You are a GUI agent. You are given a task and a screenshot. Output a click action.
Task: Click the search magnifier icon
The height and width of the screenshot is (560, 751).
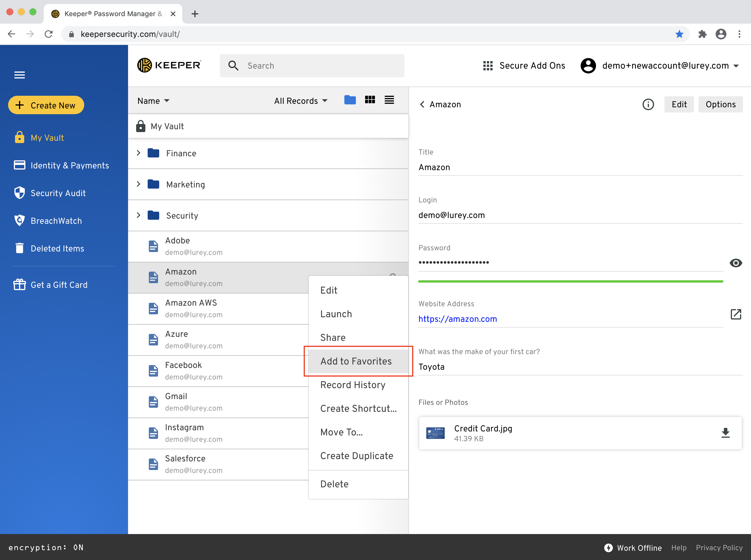tap(233, 65)
